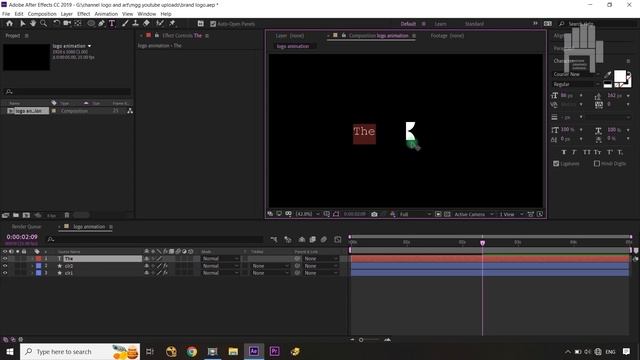
Task: Select the Horizontal Type tool
Action: 112,24
